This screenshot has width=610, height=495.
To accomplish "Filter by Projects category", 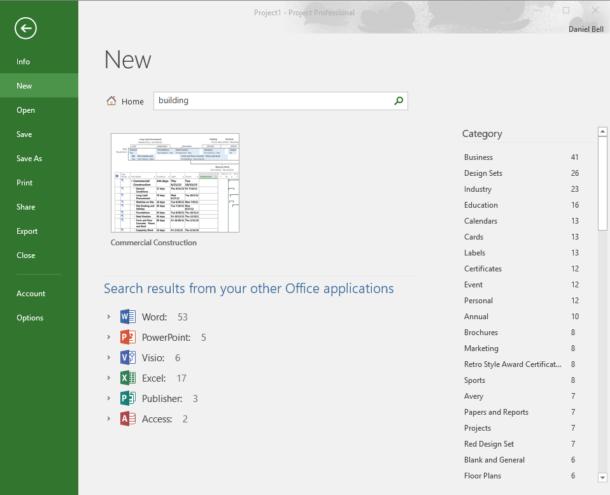I will 521,428.
